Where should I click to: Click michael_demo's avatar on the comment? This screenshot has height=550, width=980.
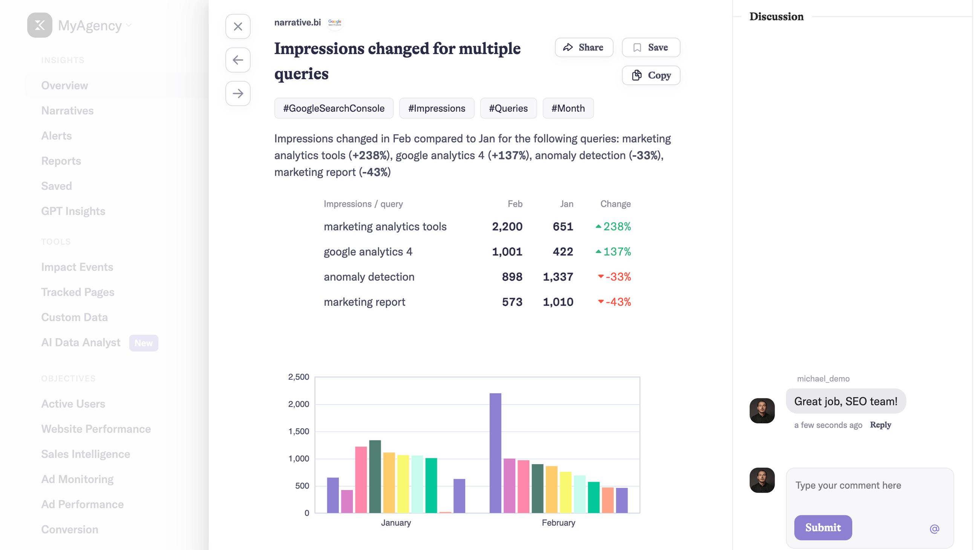click(x=762, y=411)
